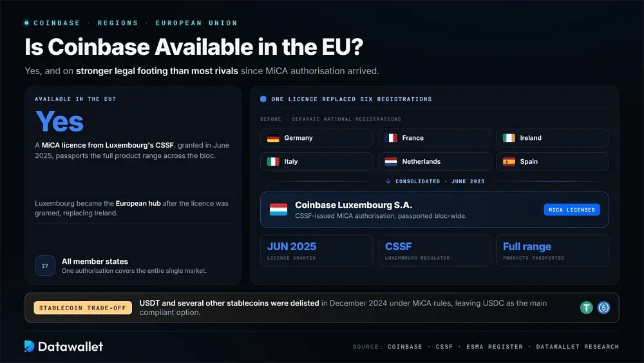644x363 pixels.
Task: Click the MiCA licence from Luxembourg's CSSF text
Action: point(108,145)
